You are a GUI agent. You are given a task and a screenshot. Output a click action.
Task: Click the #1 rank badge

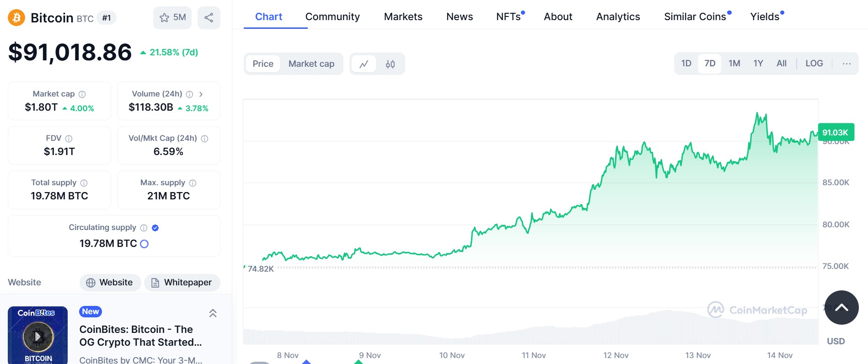(x=107, y=18)
